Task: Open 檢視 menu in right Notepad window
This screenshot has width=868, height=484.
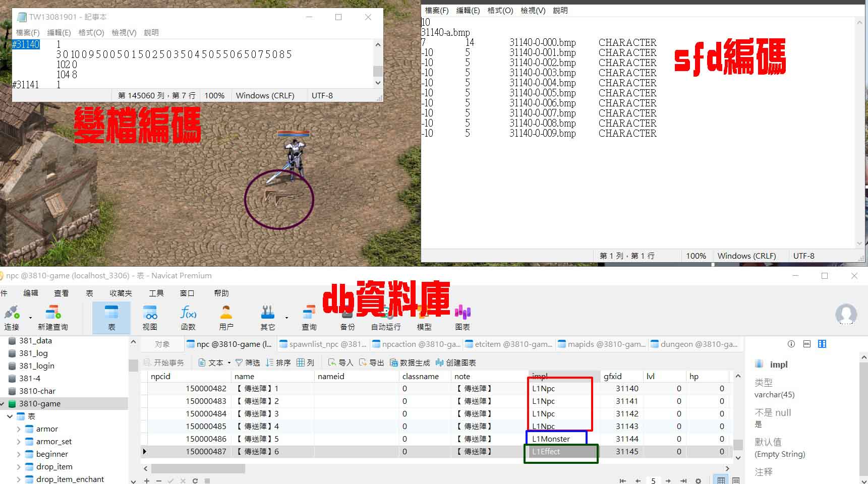Action: [x=533, y=10]
